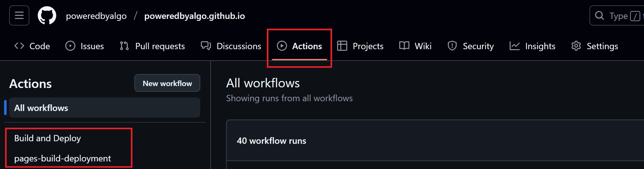Click the Pull requests branch icon

(x=124, y=46)
